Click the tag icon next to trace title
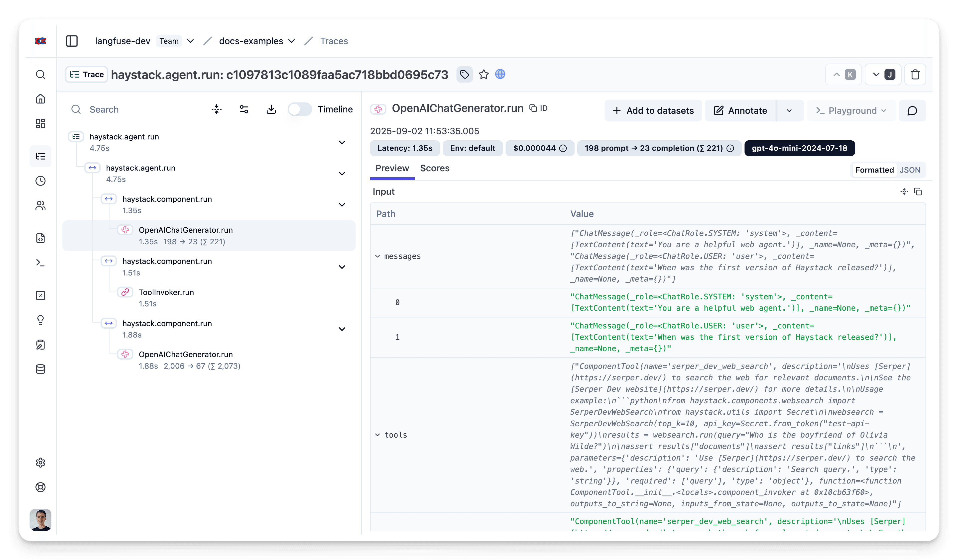The height and width of the screenshot is (560, 958). point(464,75)
